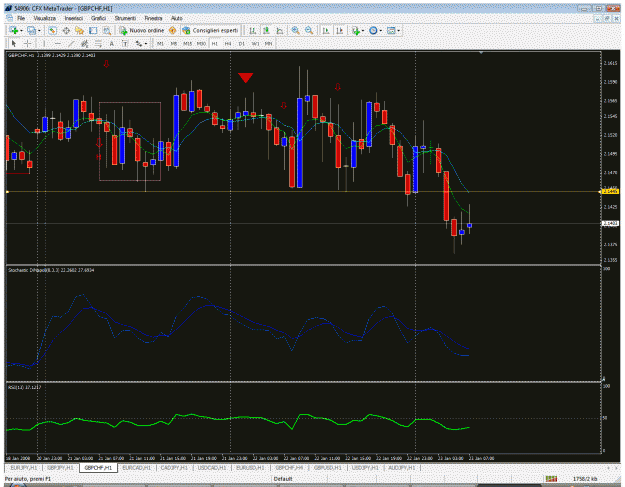Open the Aiuto menu
Viewport: 625px width, 487px height.
coord(177,18)
